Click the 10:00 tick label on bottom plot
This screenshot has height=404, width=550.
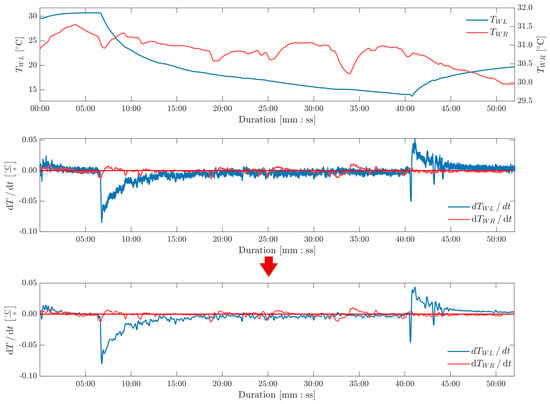131,384
